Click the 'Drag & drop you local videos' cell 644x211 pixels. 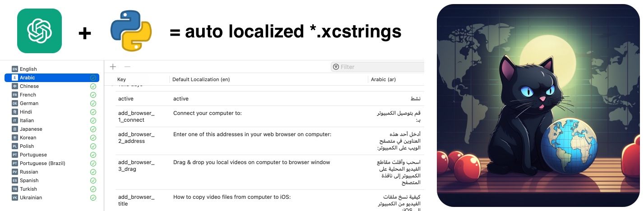251,162
